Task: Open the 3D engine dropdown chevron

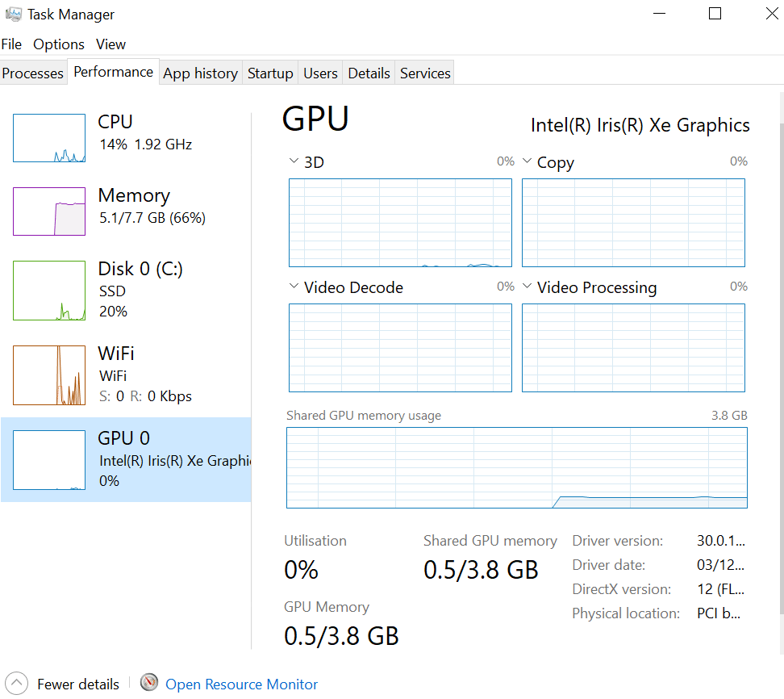Action: (x=294, y=161)
